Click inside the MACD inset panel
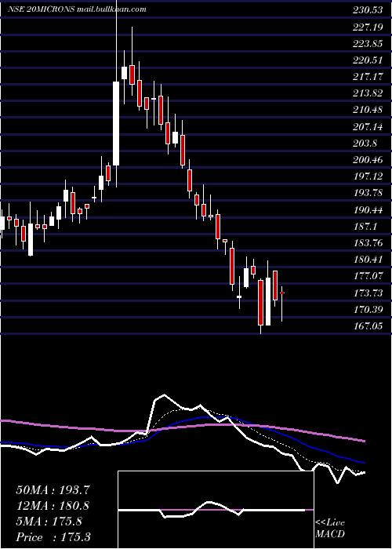 (216, 510)
